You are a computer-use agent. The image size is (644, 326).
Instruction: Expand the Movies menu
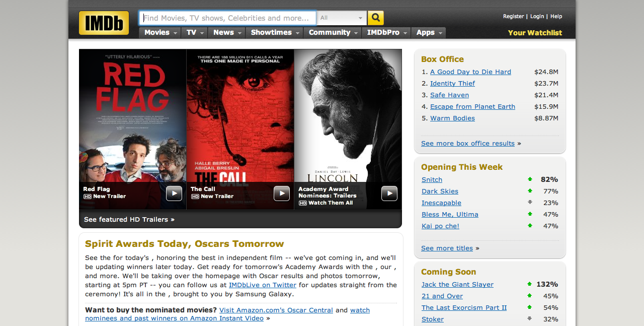(x=160, y=33)
